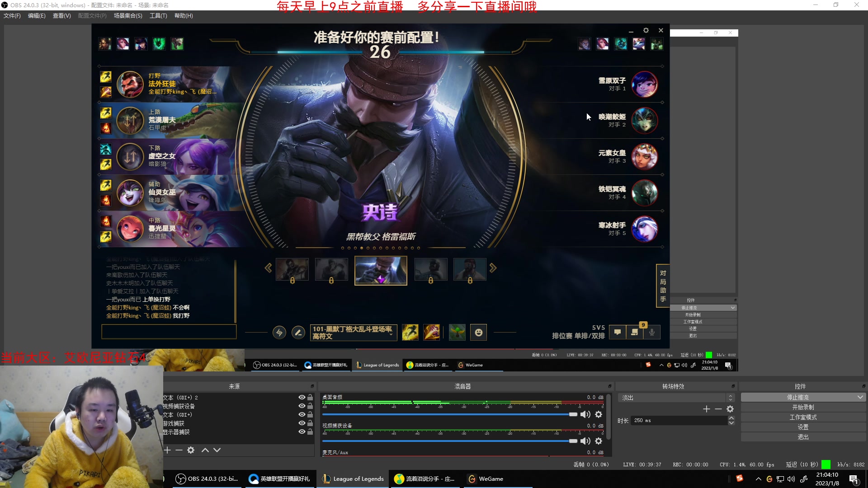Hide the 显示器捕获 source

pos(302,432)
